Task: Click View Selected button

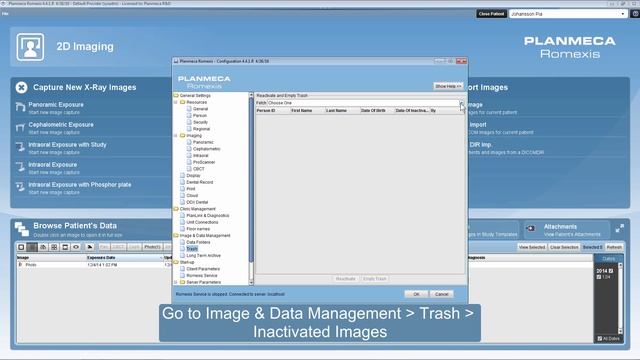Action: click(x=531, y=247)
